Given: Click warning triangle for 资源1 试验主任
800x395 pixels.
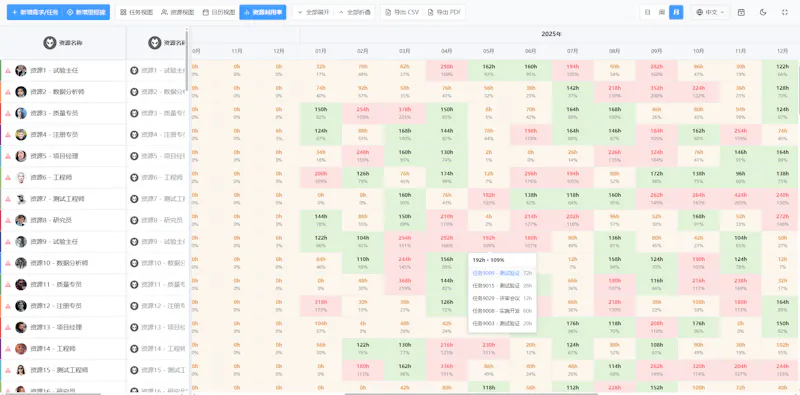Looking at the screenshot, I should 8,71.
